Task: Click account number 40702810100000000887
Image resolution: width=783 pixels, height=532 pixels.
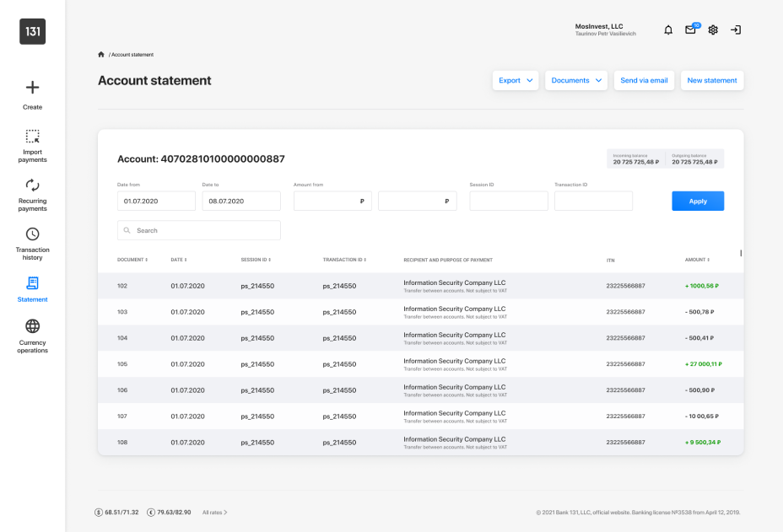Action: [223, 159]
